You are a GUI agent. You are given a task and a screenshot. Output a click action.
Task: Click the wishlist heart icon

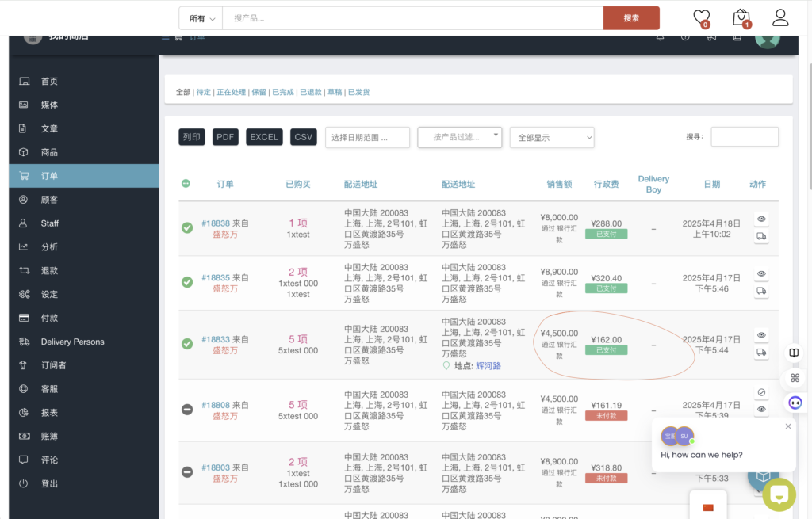tap(701, 17)
